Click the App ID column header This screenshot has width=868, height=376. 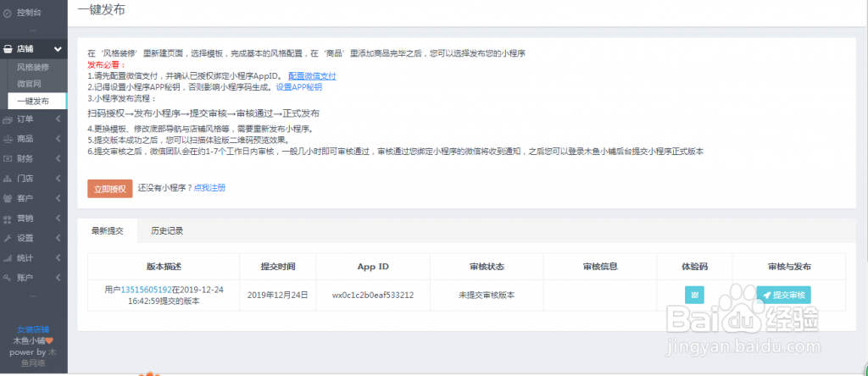(373, 267)
